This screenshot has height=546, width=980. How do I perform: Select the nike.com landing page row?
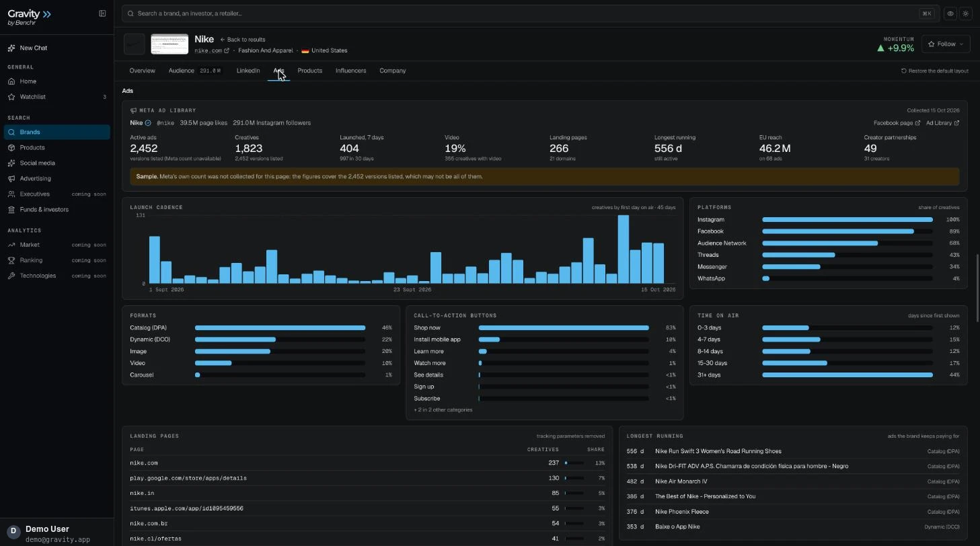click(x=367, y=463)
